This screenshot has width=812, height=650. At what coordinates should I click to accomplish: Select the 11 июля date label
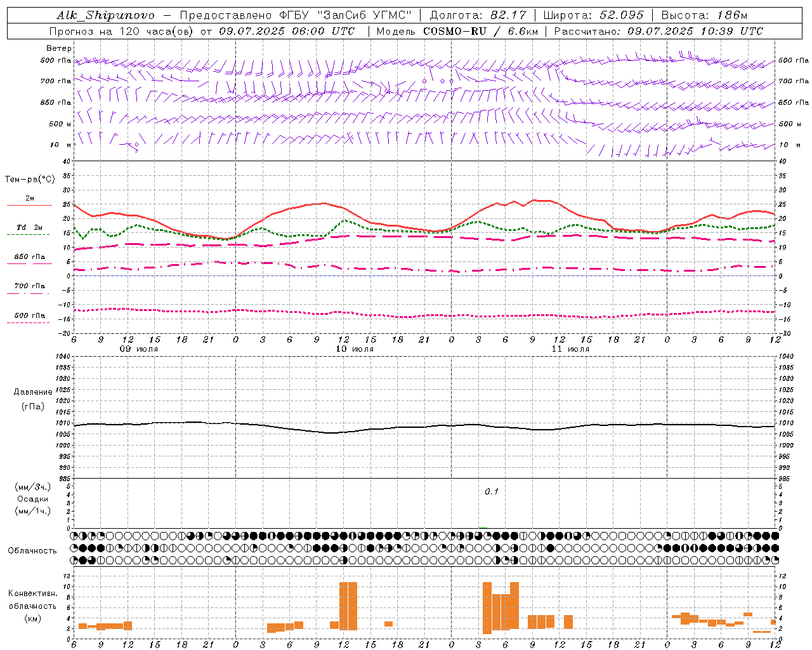tap(570, 349)
